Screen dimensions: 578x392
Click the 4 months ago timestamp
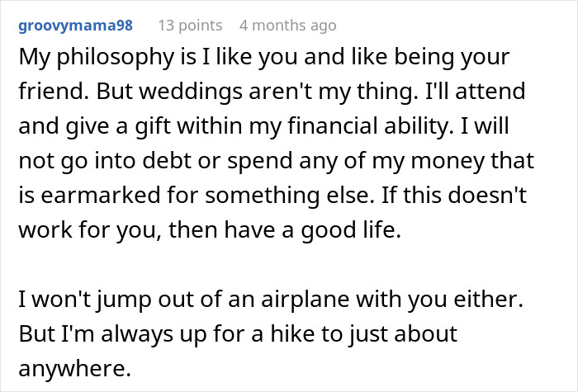pos(288,26)
